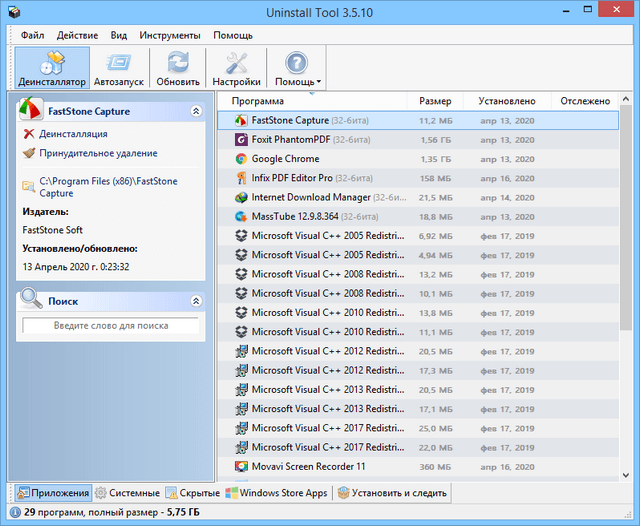Open the Действие menu

tap(77, 35)
